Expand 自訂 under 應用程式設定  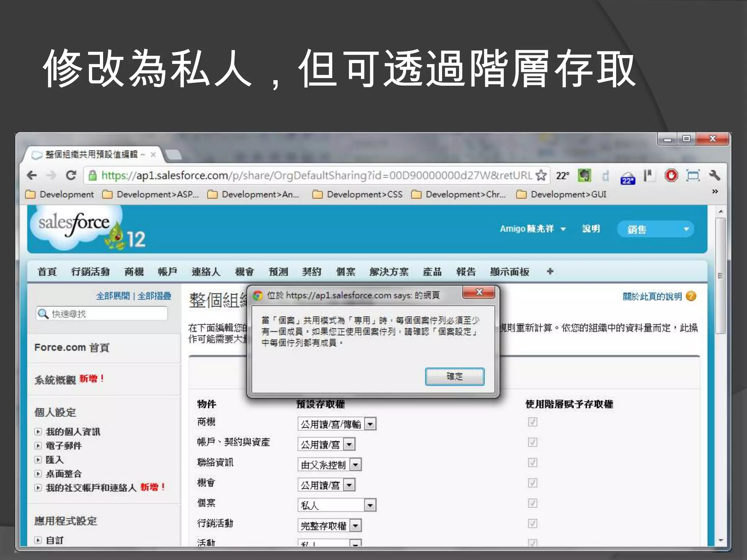coord(38,540)
